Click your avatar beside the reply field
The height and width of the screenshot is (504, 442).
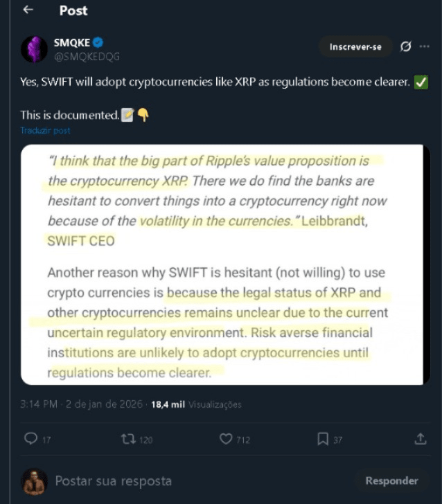(33, 481)
